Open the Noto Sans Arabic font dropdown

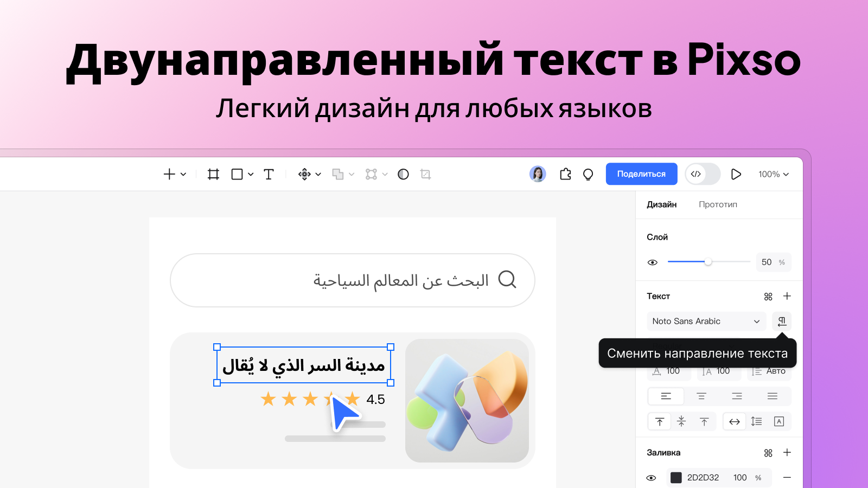(x=706, y=321)
